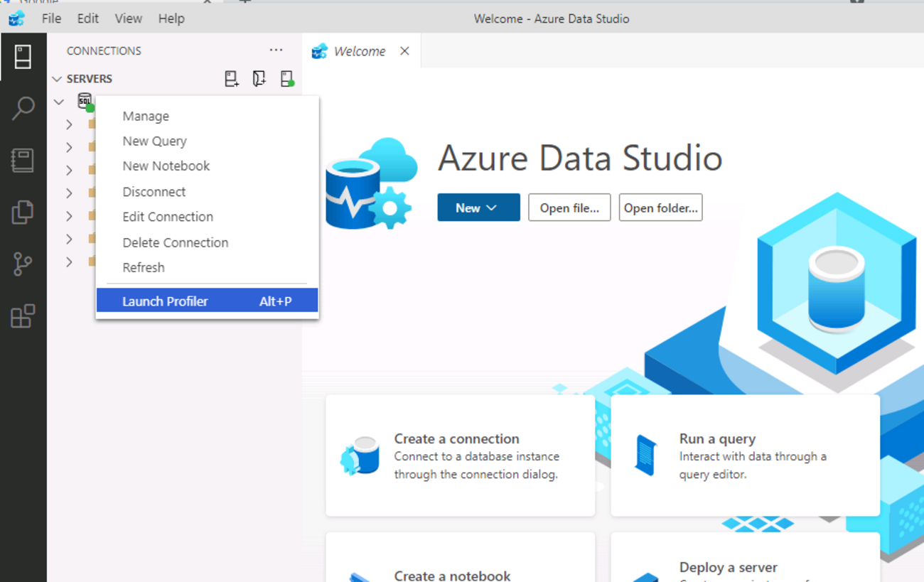
Task: Click the New Server Group icon
Action: [x=259, y=78]
